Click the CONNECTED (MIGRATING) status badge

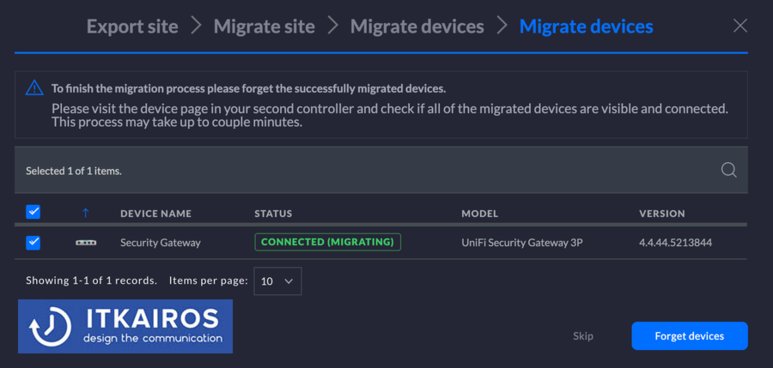pyautogui.click(x=328, y=242)
